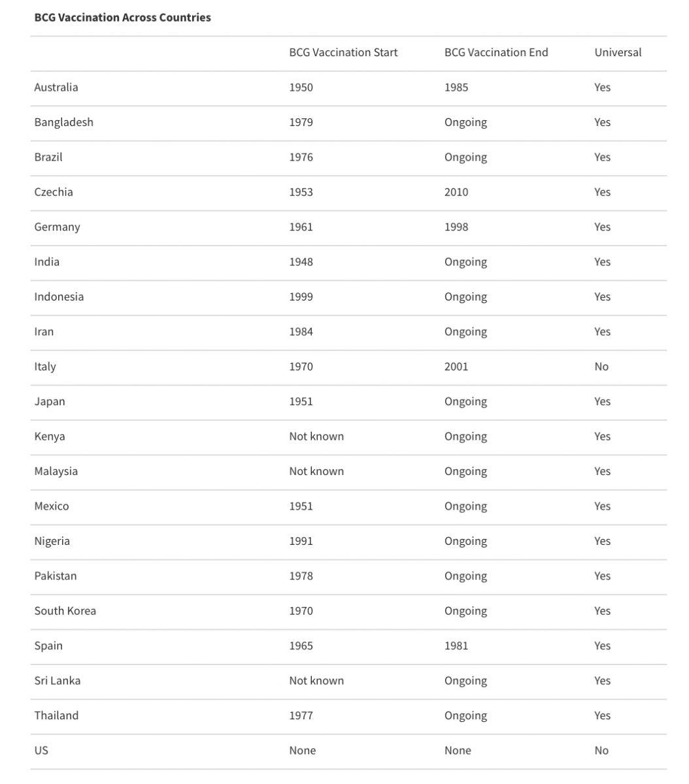Click Thailand's start year 1977
This screenshot has height=784, width=689.
point(301,715)
